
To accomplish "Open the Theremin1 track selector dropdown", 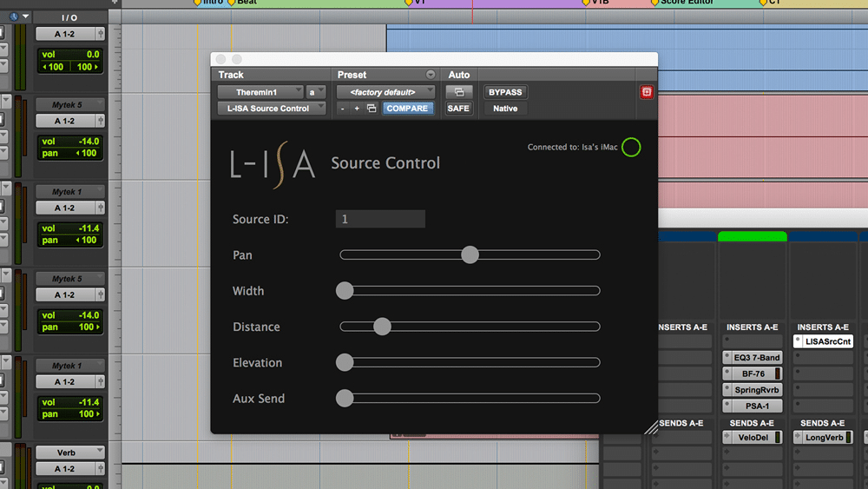I will (260, 92).
